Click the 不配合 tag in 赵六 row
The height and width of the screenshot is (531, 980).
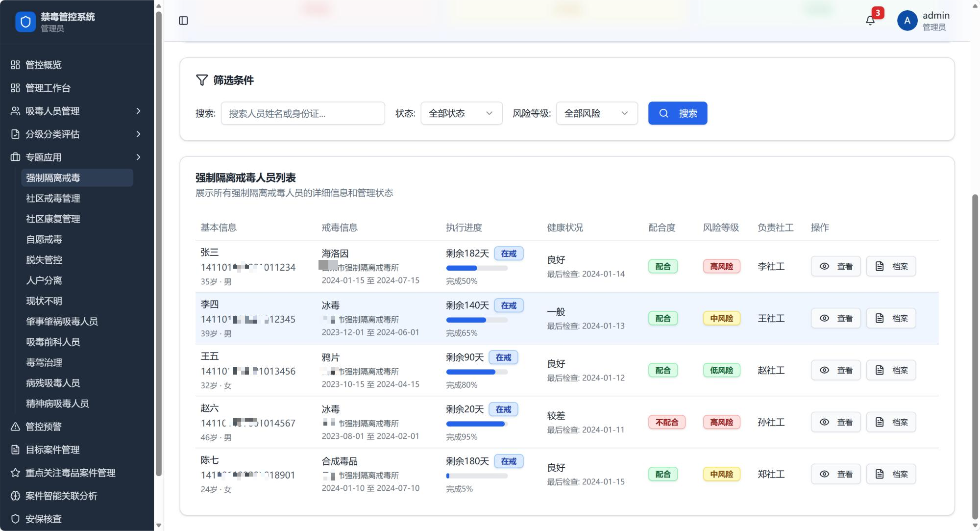667,422
